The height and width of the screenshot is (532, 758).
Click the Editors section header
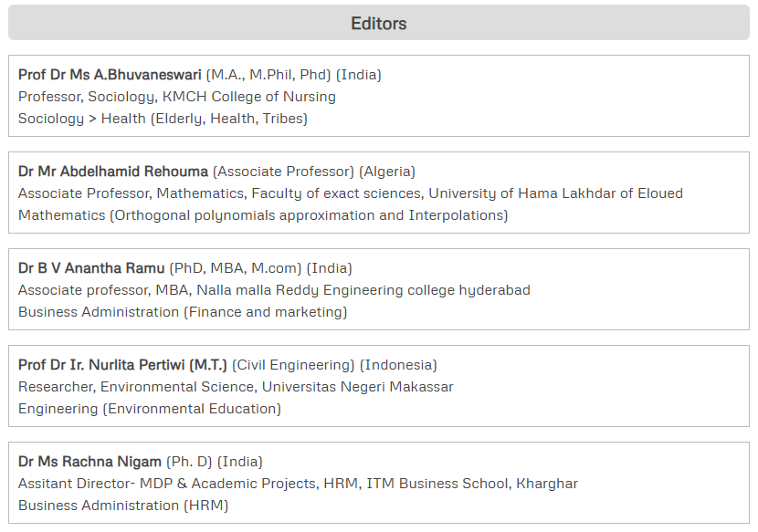click(x=378, y=23)
